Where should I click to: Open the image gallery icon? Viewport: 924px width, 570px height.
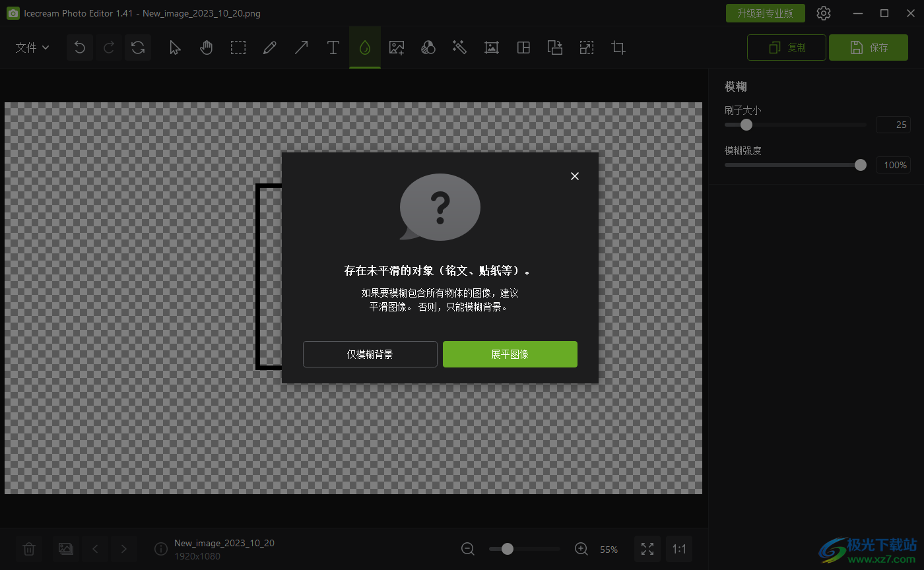(x=65, y=549)
